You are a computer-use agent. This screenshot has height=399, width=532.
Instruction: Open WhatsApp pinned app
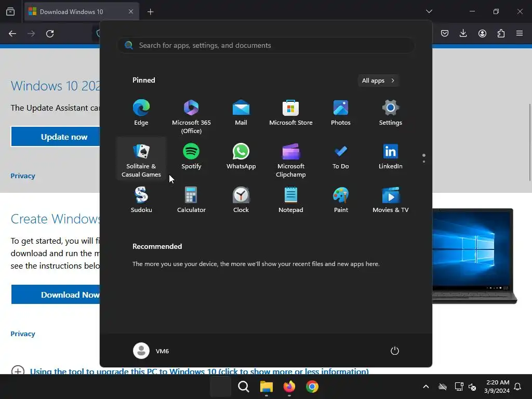pyautogui.click(x=241, y=156)
